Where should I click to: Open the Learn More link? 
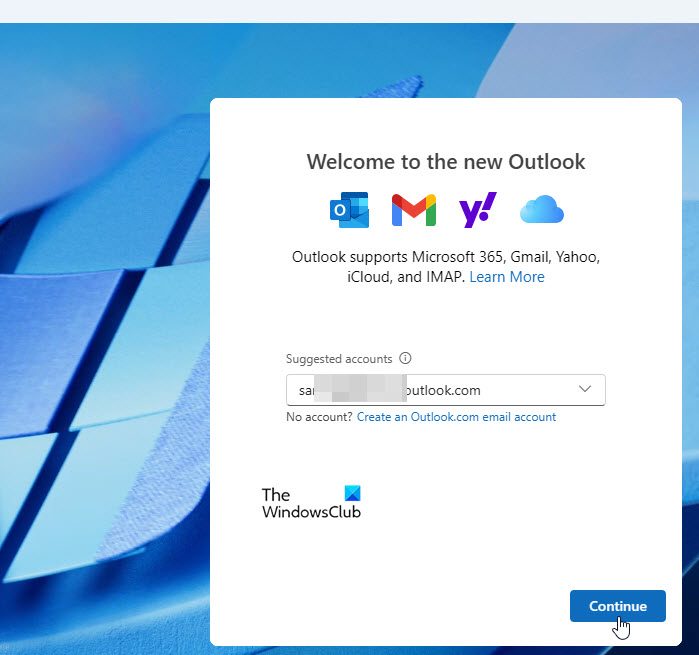pyautogui.click(x=507, y=277)
